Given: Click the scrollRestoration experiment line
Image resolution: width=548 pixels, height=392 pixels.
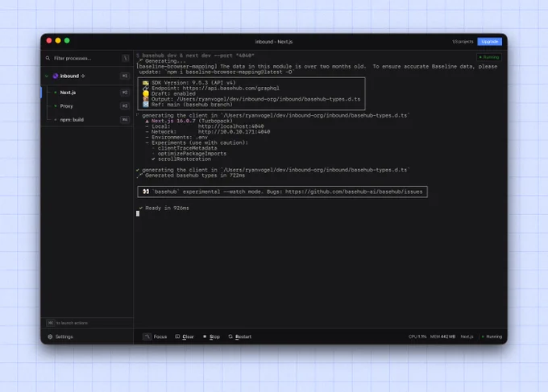Looking at the screenshot, I should tap(181, 159).
